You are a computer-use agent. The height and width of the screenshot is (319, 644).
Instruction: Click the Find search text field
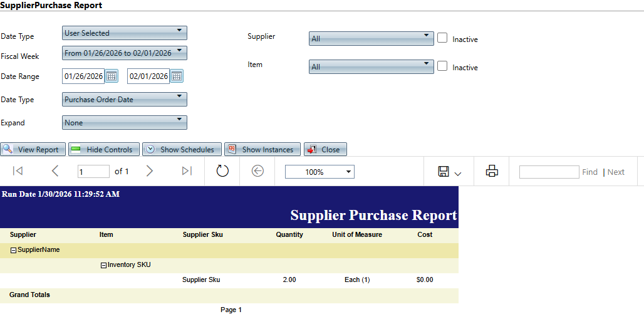[x=549, y=172]
